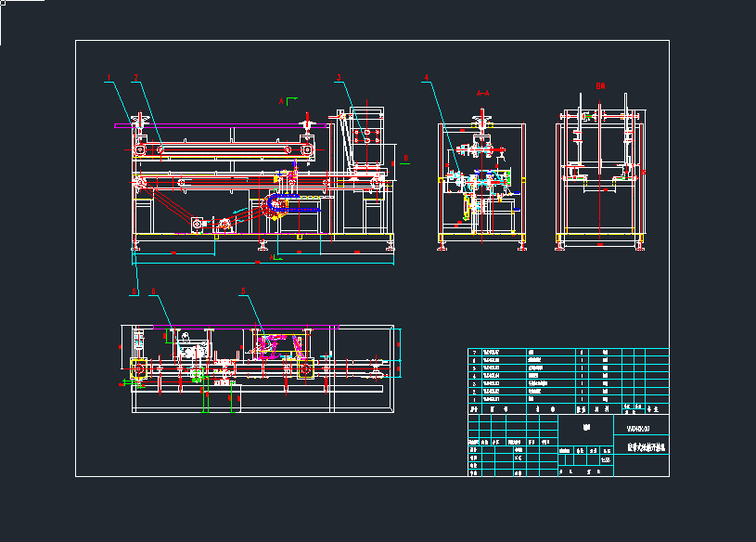Select the magenta rail atop the plan view
756x542 pixels.
pos(250,327)
